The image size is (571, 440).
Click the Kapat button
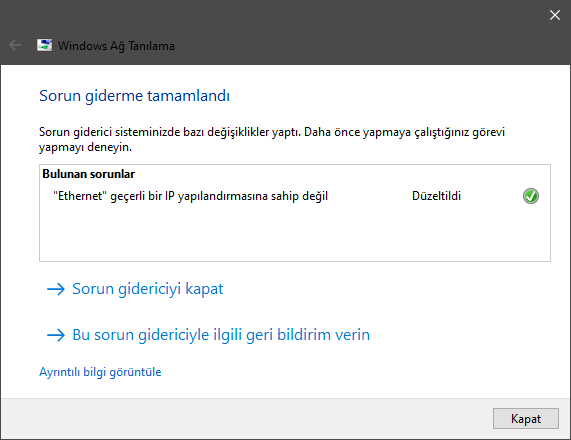[525, 418]
